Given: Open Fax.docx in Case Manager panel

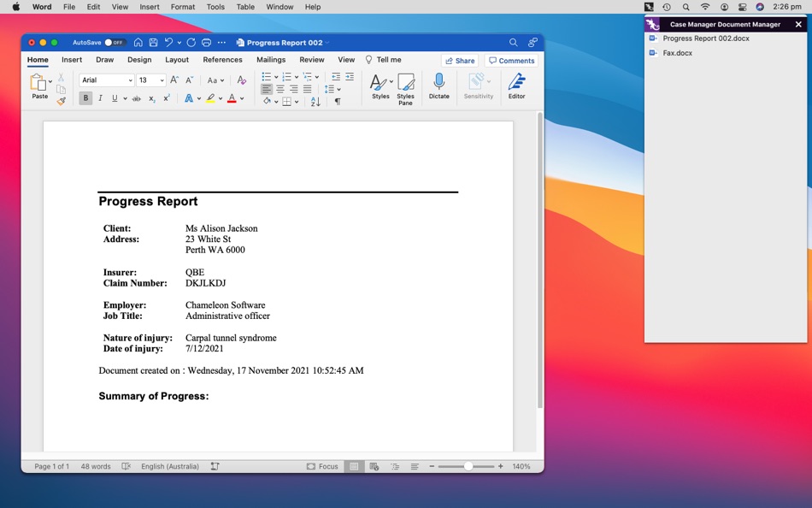Looking at the screenshot, I should (677, 53).
